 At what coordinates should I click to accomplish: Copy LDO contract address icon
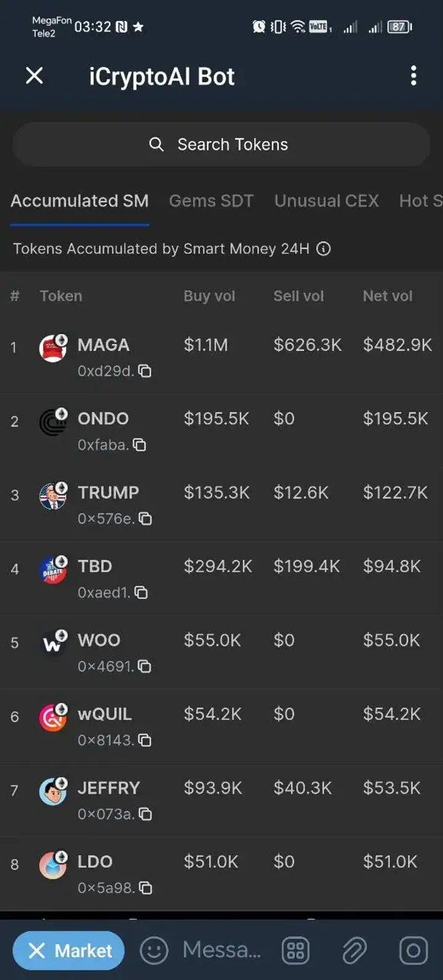[x=145, y=888]
